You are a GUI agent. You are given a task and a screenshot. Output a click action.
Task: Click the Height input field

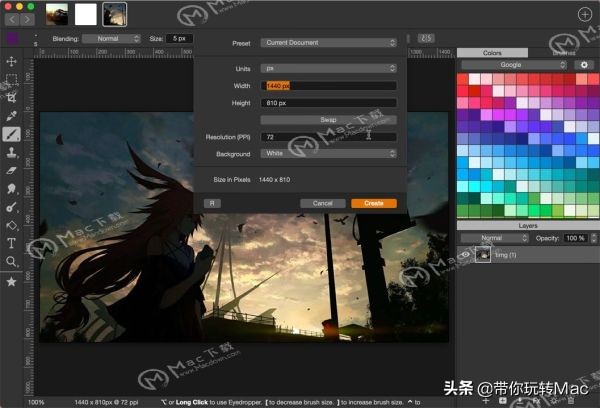tap(328, 103)
